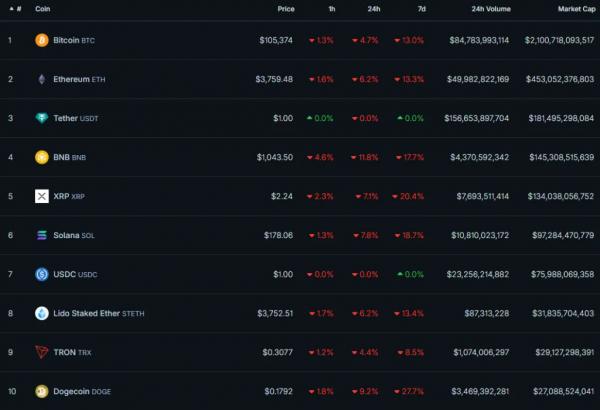
Task: Click Bitcoin price $105,374
Action: tap(276, 40)
